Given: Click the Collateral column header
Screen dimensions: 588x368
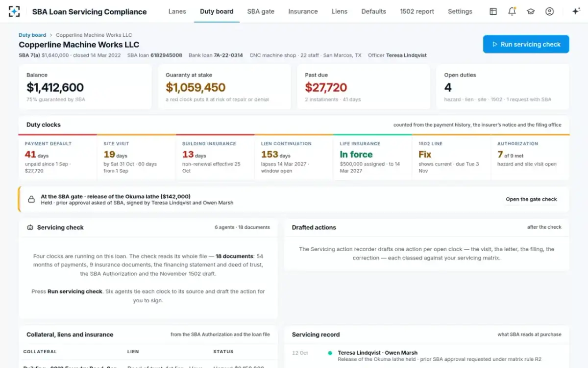Looking at the screenshot, I should [x=40, y=352].
